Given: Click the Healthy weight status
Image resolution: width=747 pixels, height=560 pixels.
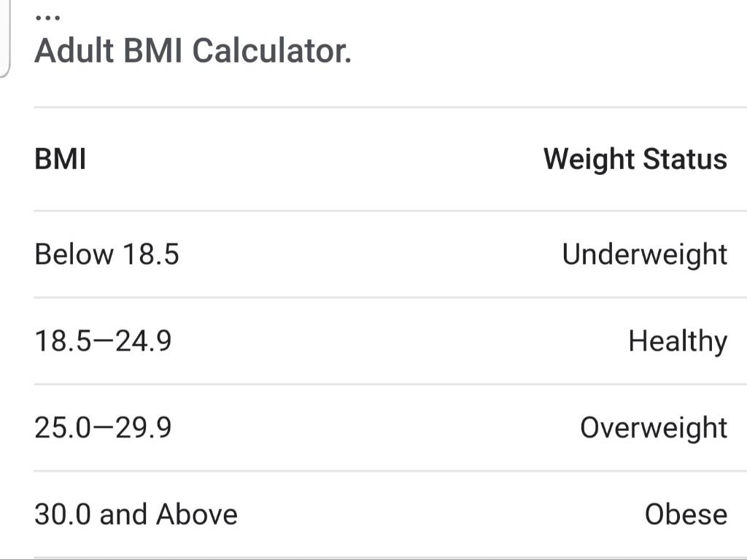Looking at the screenshot, I should pyautogui.click(x=678, y=341).
